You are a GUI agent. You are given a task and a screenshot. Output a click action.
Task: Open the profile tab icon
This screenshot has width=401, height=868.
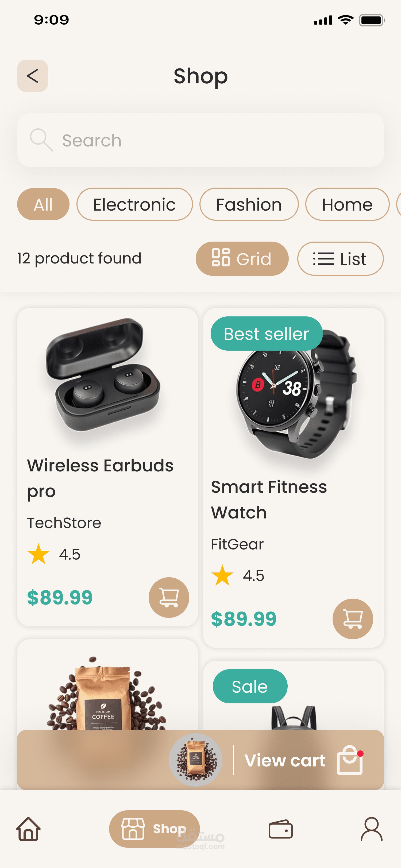[x=371, y=829]
